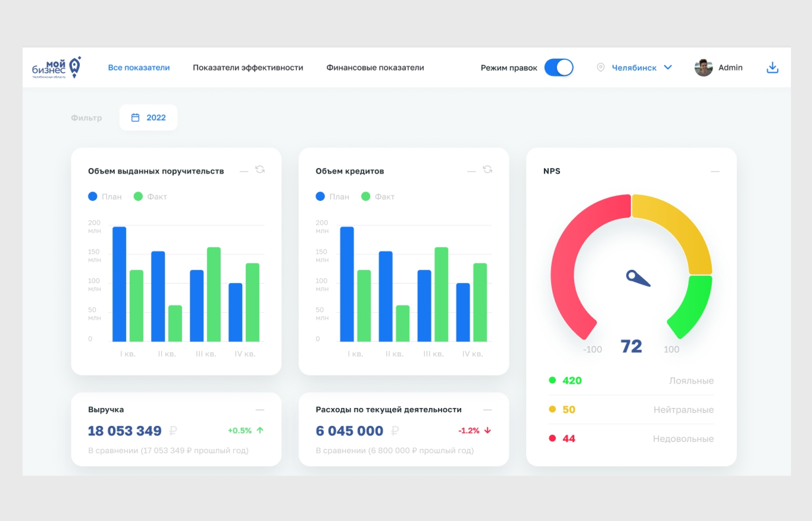The width and height of the screenshot is (812, 521).
Task: Toggle the Режим правок switch
Action: click(559, 67)
